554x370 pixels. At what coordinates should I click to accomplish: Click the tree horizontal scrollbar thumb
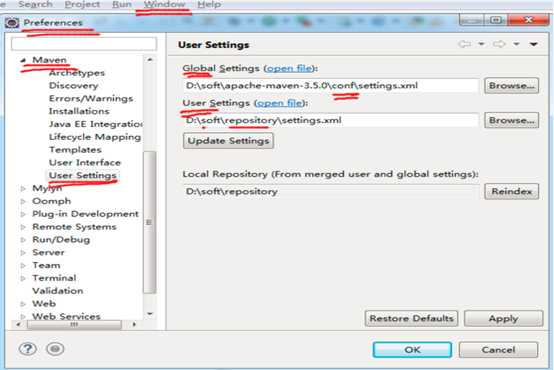pyautogui.click(x=74, y=324)
